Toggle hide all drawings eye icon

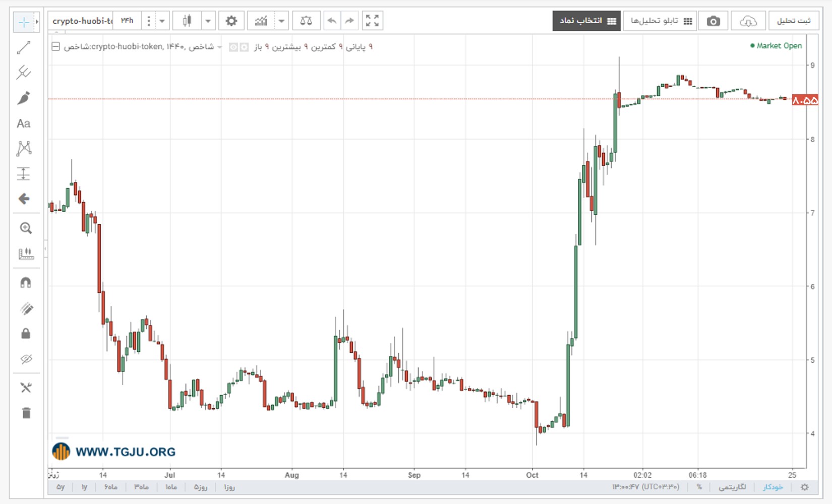[26, 359]
